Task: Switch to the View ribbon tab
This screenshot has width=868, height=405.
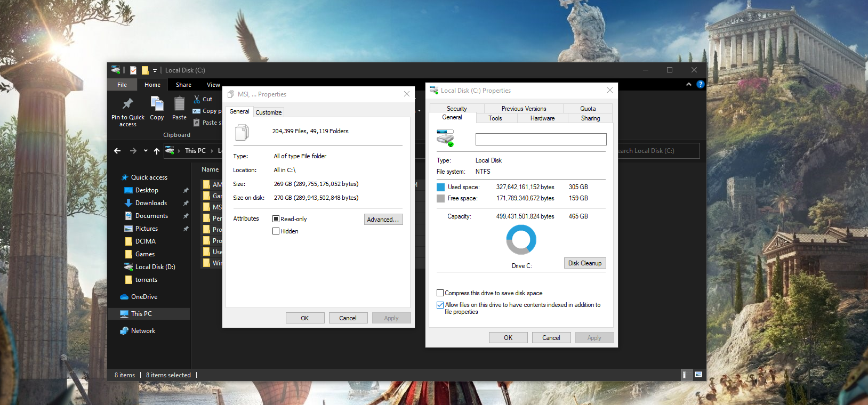Action: click(213, 85)
